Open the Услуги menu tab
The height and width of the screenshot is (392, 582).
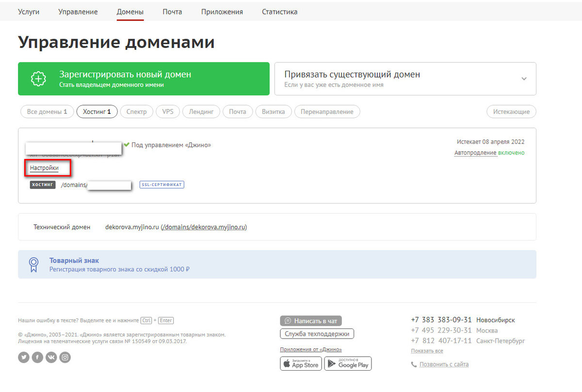point(29,12)
